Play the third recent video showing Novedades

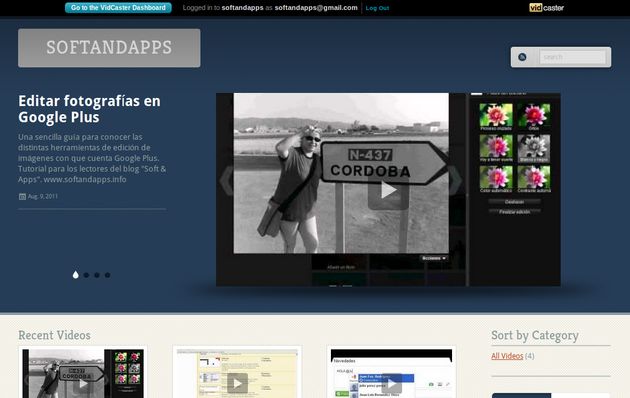pyautogui.click(x=391, y=383)
